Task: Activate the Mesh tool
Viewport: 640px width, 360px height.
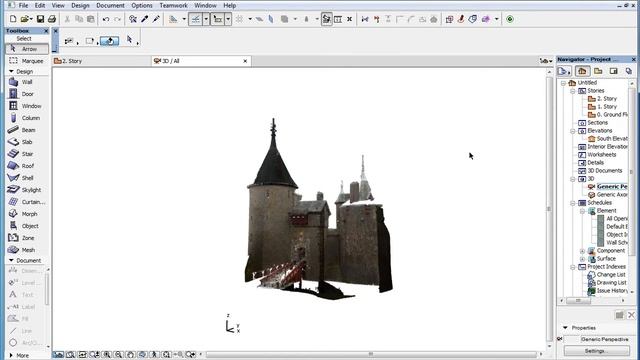Action: coord(27,250)
